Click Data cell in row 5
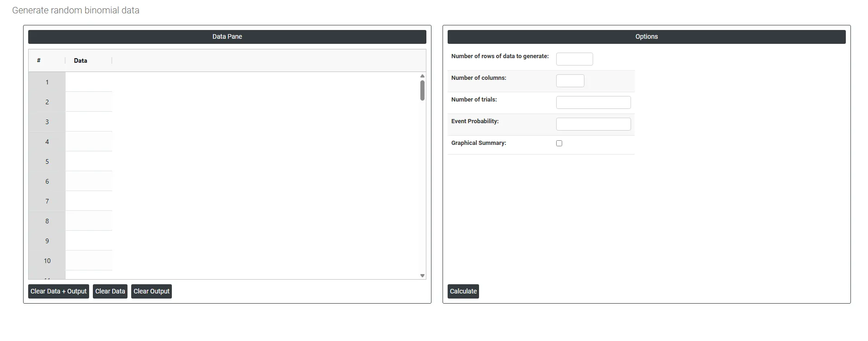 pos(89,162)
